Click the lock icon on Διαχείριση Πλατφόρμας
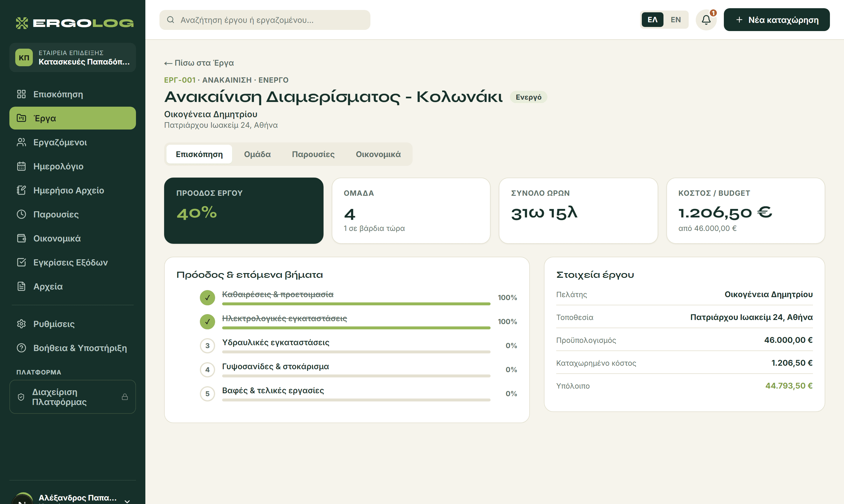This screenshot has height=504, width=844. point(125,397)
